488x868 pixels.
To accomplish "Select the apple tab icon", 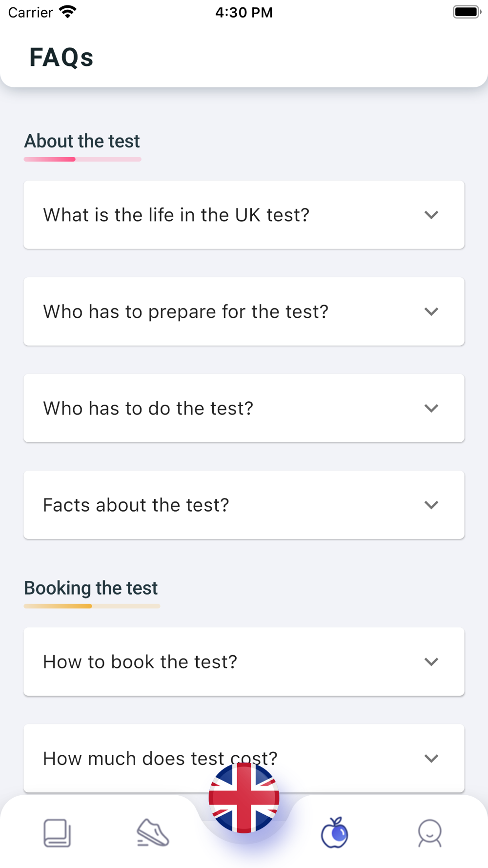I will tap(334, 833).
